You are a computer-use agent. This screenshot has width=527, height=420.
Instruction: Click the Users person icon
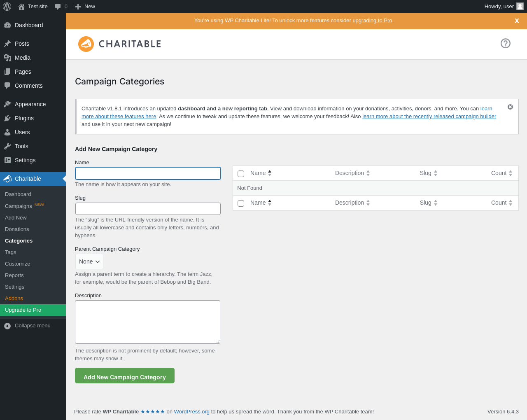[7, 132]
